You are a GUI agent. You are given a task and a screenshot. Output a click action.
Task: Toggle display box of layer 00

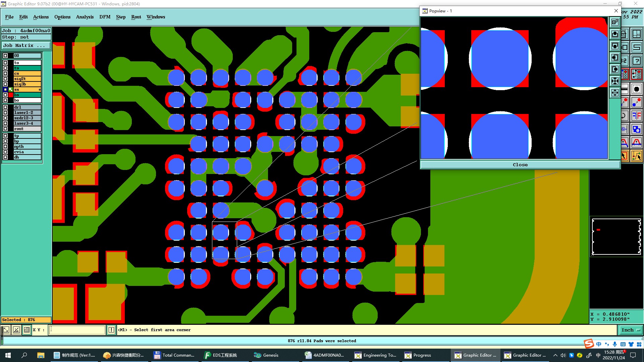click(x=5, y=56)
